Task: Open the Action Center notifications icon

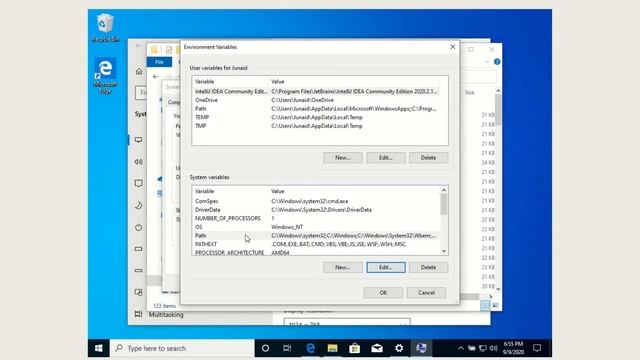Action: (537, 348)
